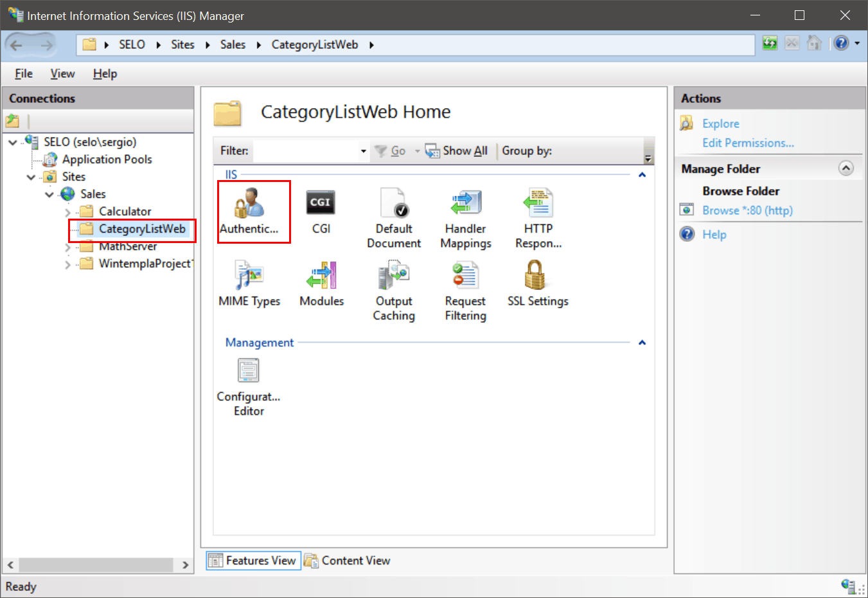Click the Connections horizontal scrollbar

96,565
